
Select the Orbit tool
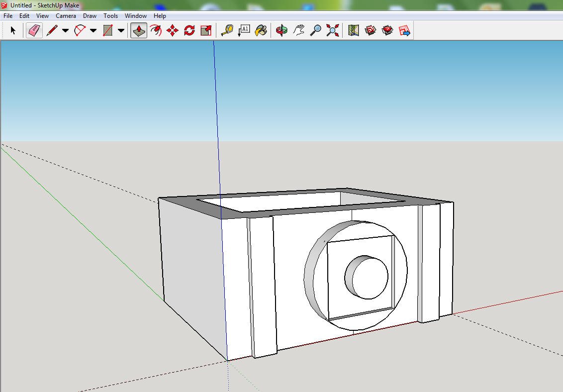[x=281, y=30]
